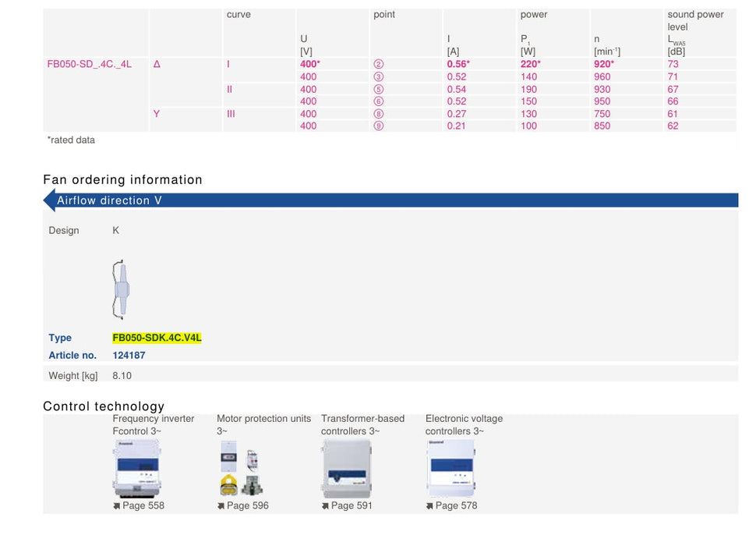Click the Airflow direction V banner
The width and height of the screenshot is (756, 546).
pos(390,200)
